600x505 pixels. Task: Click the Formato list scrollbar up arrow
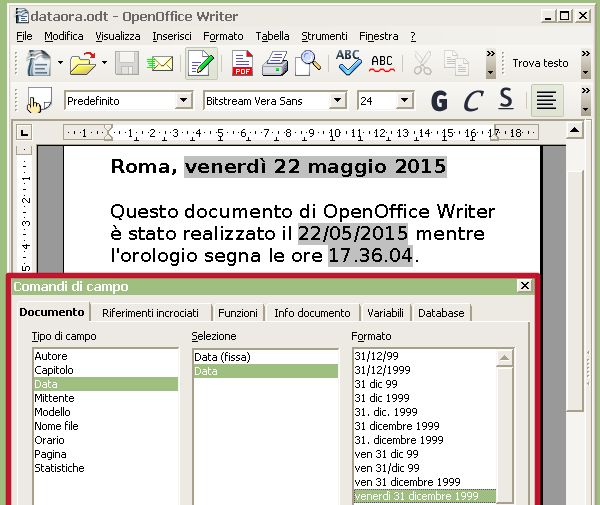504,358
